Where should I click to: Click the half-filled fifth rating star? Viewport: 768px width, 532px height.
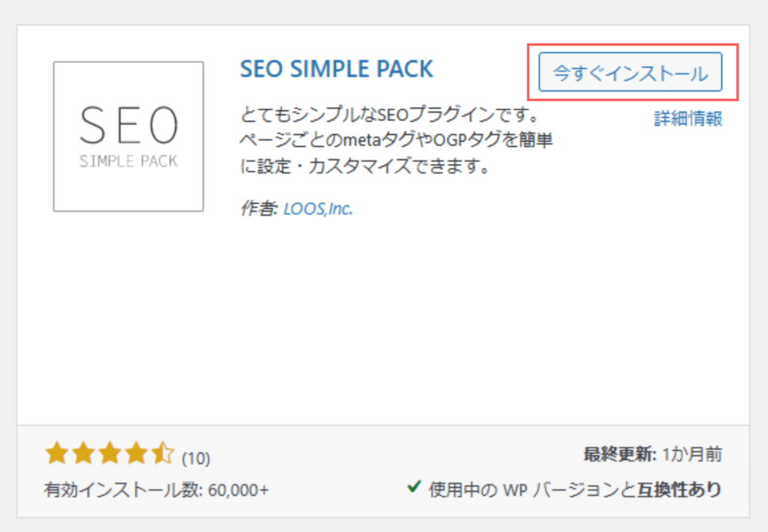coord(163,453)
